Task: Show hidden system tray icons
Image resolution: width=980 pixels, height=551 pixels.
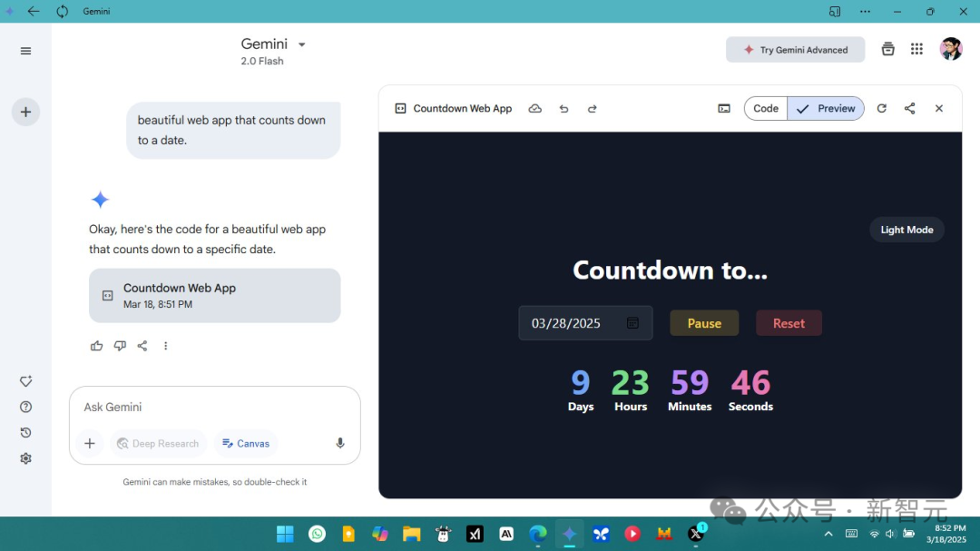Action: click(828, 534)
